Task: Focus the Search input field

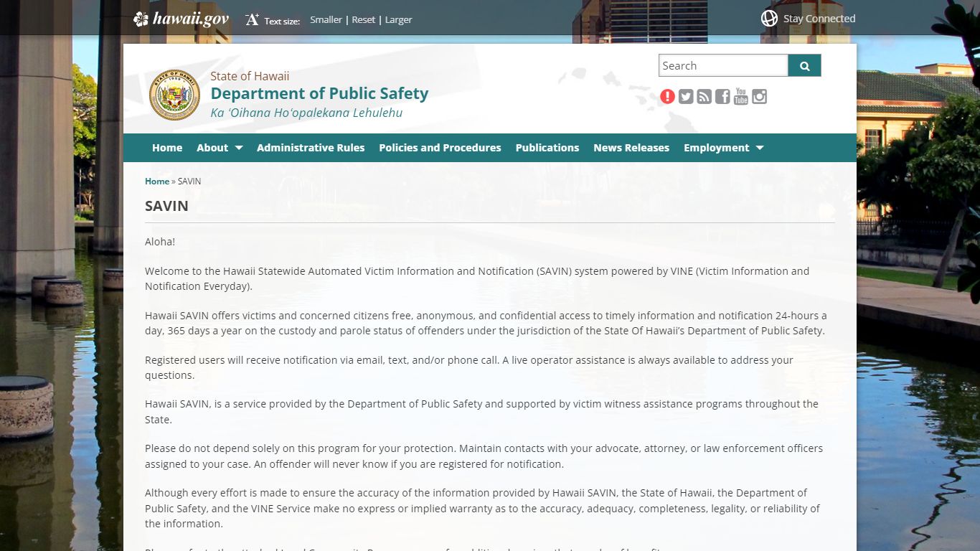Action: 723,65
